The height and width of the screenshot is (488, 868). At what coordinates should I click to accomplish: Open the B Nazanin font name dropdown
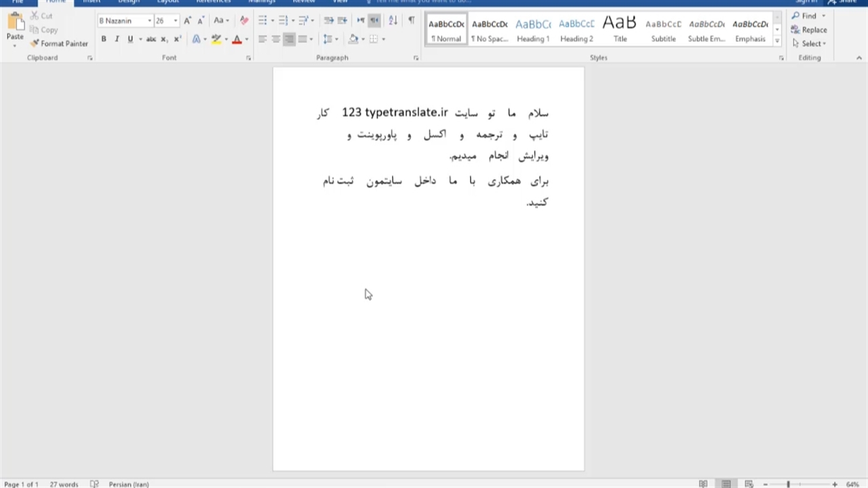(149, 21)
